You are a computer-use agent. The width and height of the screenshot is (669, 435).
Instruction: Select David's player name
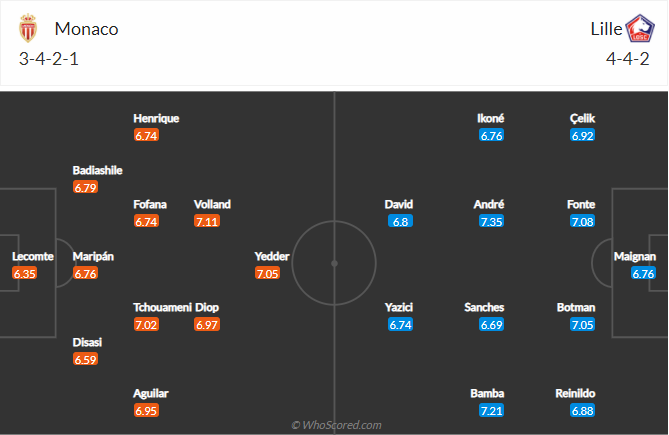399,204
